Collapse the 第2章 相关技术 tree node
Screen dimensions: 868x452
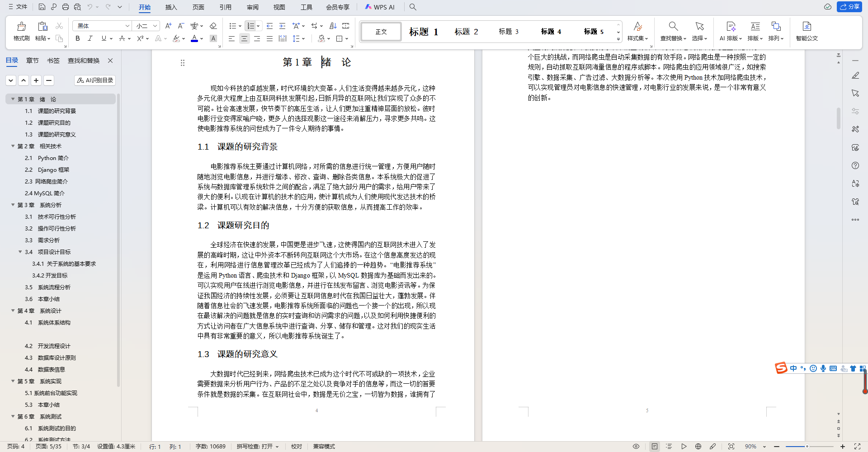pos(13,146)
